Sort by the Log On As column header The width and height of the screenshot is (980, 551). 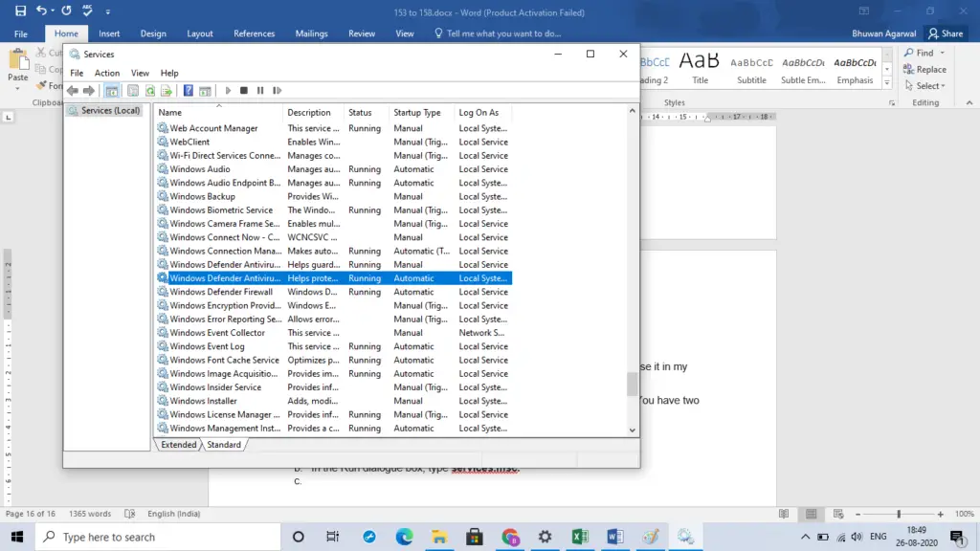[483, 113]
